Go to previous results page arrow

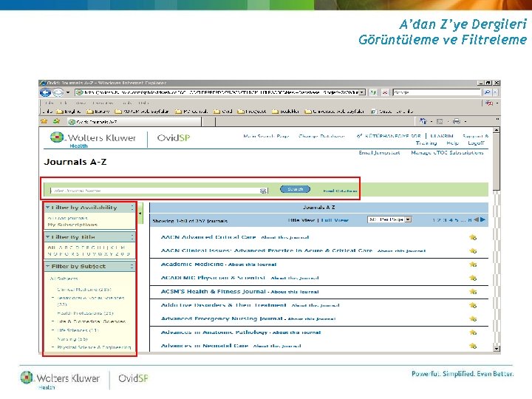(476, 220)
